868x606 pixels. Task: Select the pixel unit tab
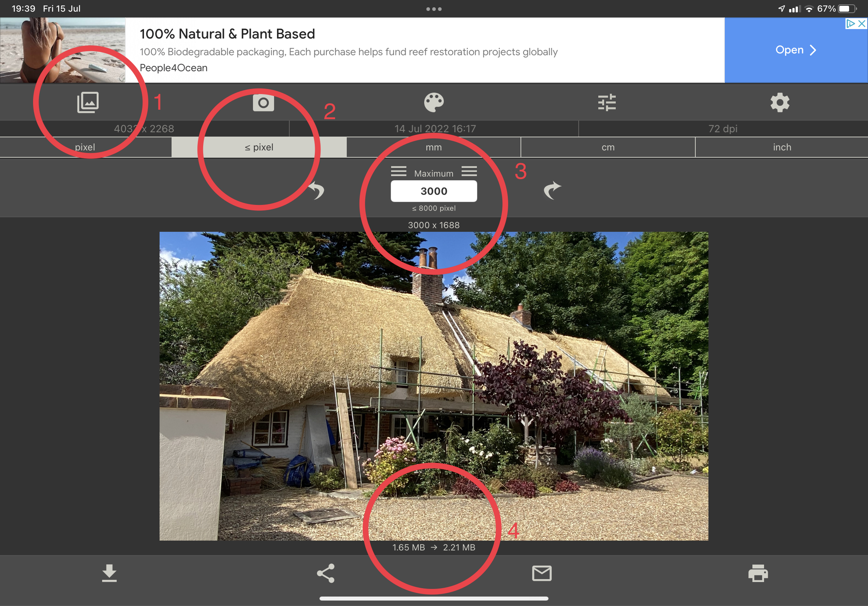click(x=85, y=148)
